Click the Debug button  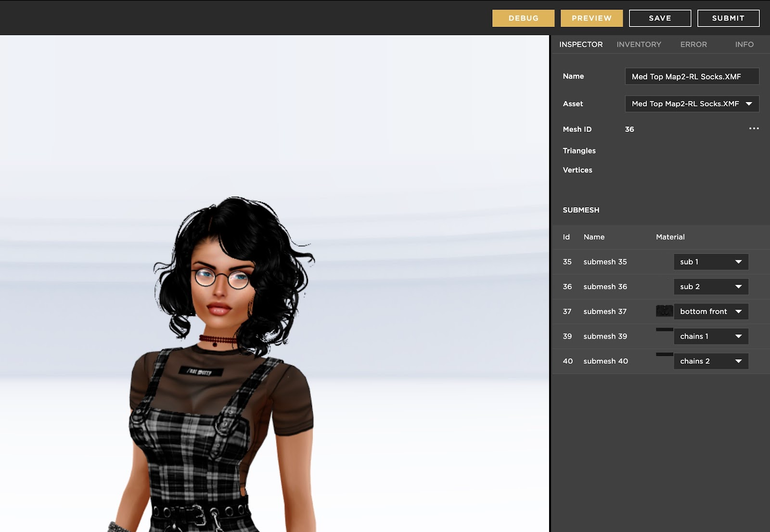(x=523, y=18)
